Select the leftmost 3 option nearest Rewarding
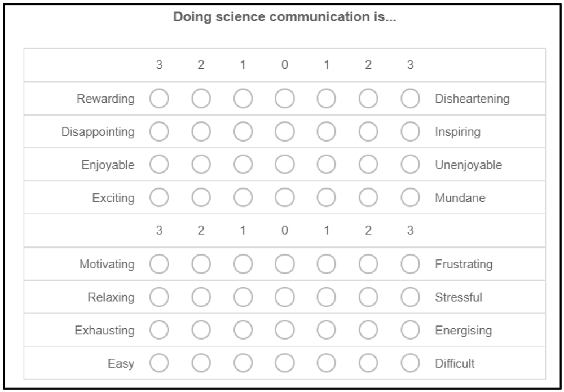This screenshot has height=392, width=564. (159, 99)
